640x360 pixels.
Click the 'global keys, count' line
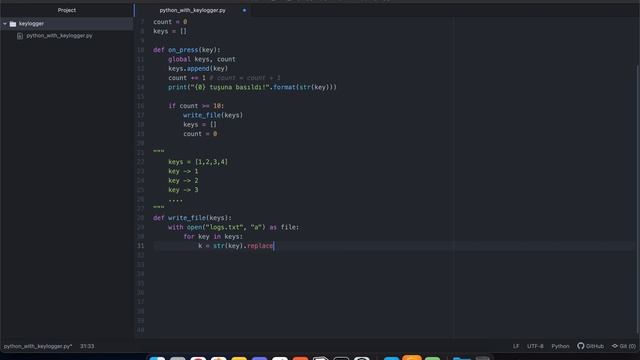(202, 59)
